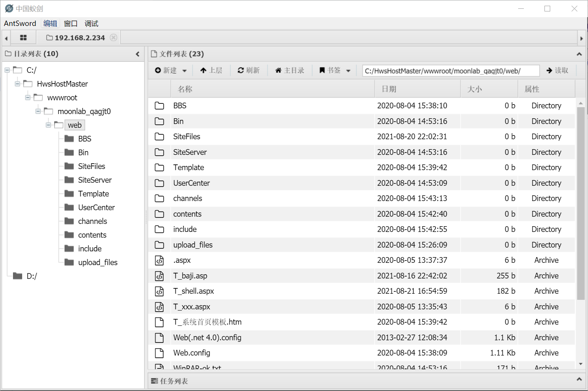Click include folder icon in file list
This screenshot has width=588, height=391.
coord(159,229)
